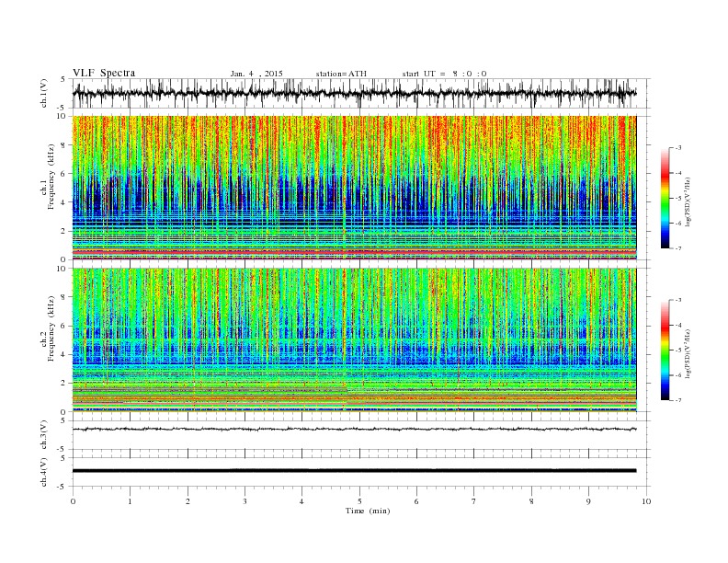Click the "ch.4(V)" axis label
The height and width of the screenshot is (563, 728).
44,472
